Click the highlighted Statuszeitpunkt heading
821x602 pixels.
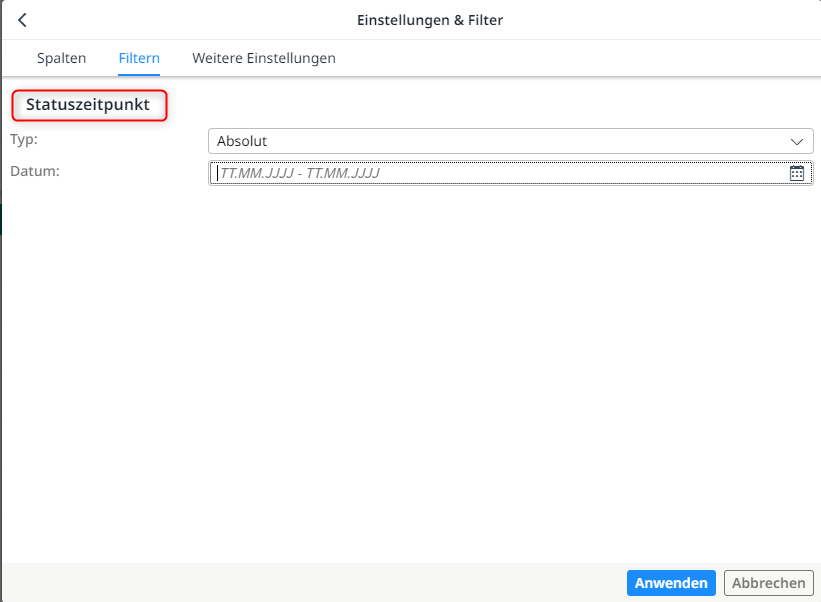point(89,105)
